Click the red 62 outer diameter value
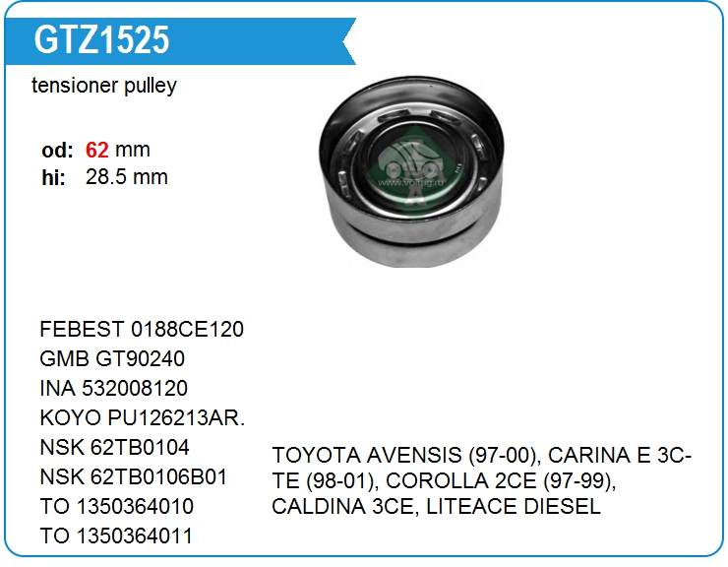This screenshot has width=728, height=567. (97, 150)
